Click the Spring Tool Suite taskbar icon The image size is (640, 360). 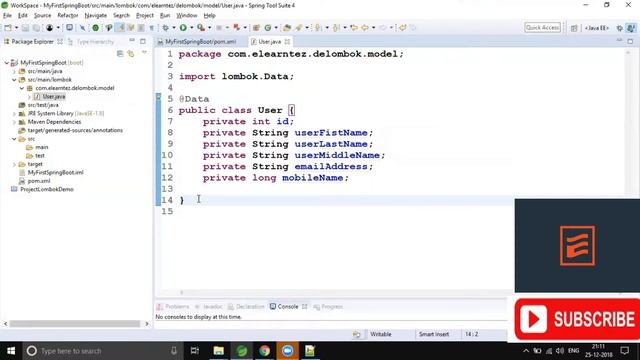tap(242, 351)
